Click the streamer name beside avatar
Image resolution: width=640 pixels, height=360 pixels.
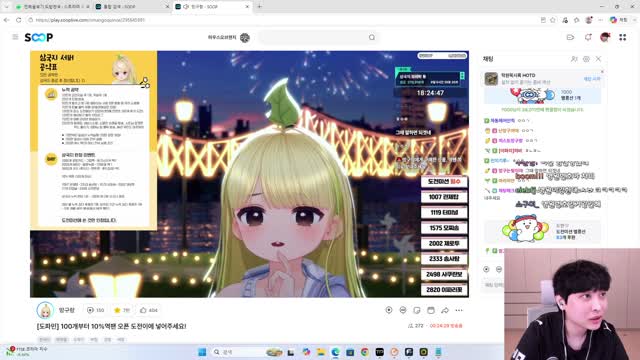click(67, 310)
